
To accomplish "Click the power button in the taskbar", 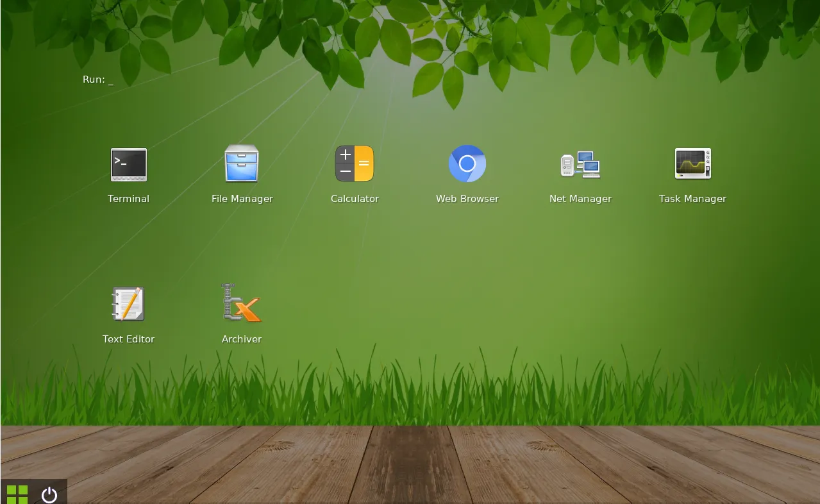I will [49, 494].
